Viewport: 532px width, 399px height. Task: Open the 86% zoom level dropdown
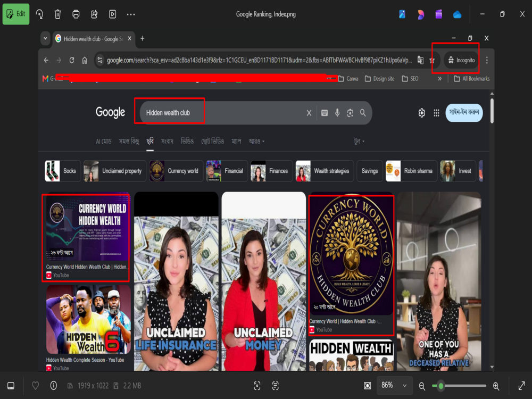click(x=394, y=385)
